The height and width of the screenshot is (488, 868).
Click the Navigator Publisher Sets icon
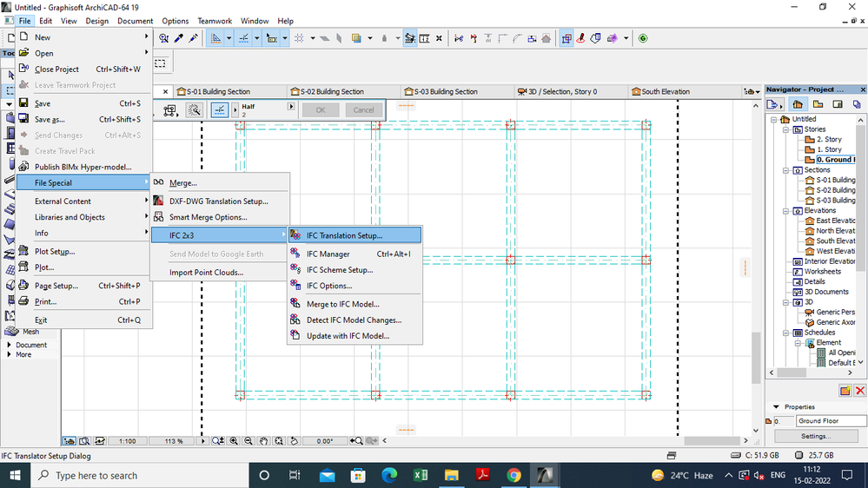(857, 104)
